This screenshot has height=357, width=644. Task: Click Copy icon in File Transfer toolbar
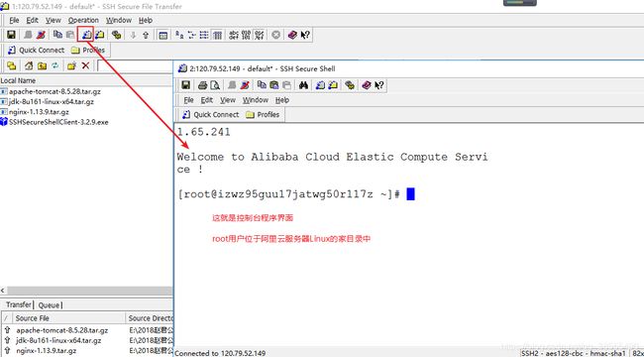(x=57, y=35)
